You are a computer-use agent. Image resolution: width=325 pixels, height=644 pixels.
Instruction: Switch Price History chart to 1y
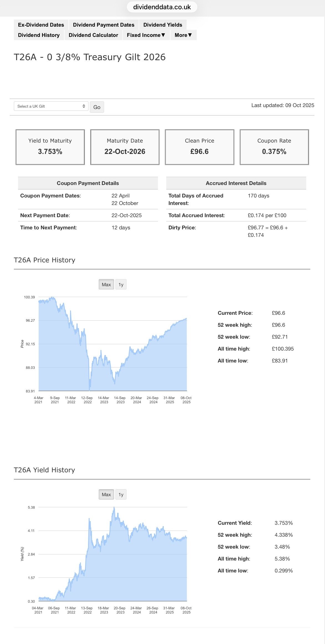click(121, 285)
